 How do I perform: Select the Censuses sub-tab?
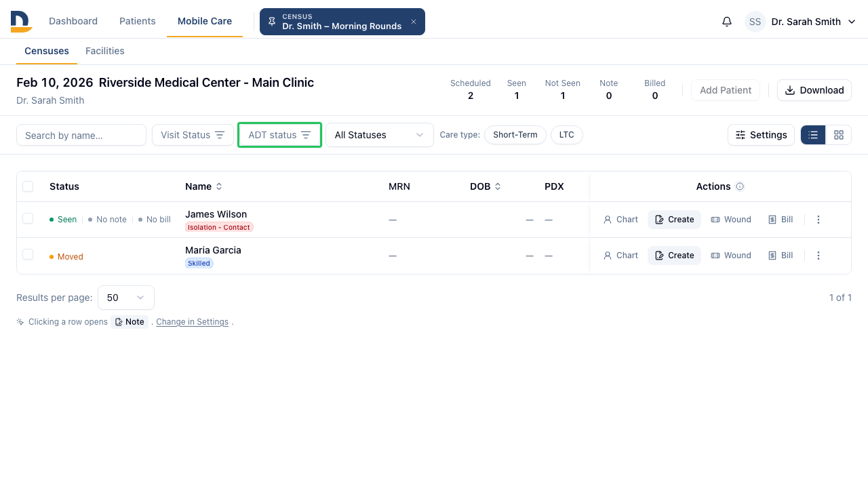[x=47, y=51]
